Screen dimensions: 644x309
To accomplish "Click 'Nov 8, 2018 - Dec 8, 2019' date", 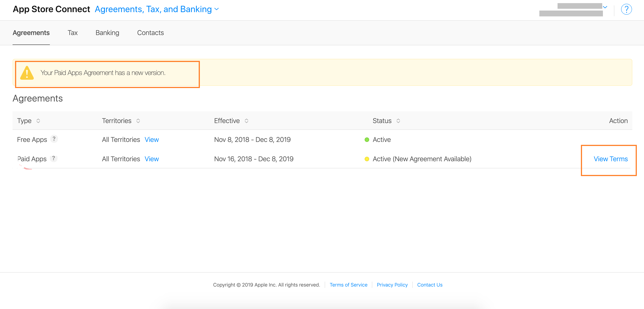I will [252, 140].
